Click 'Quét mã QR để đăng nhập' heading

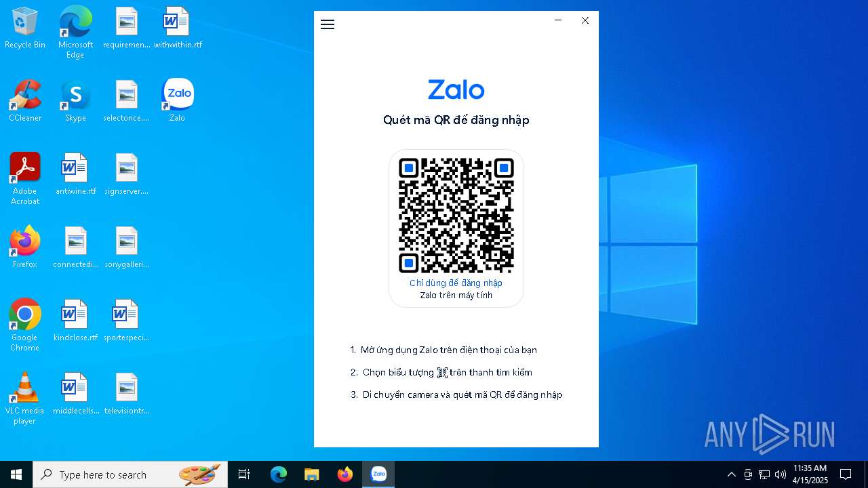point(456,120)
